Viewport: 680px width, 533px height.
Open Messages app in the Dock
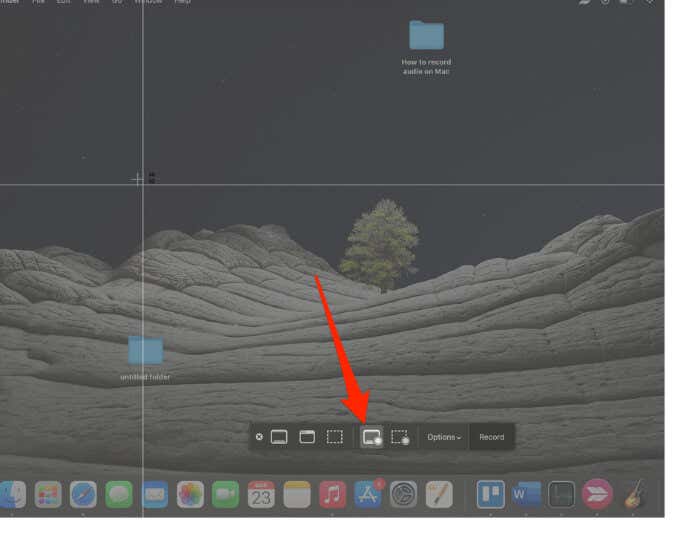point(119,494)
